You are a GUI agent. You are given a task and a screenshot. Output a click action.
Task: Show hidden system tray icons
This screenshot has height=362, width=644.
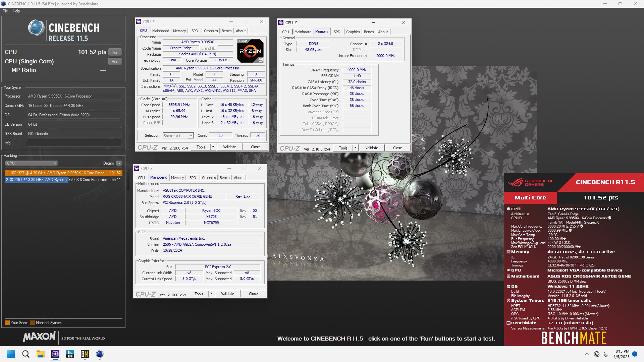587,354
